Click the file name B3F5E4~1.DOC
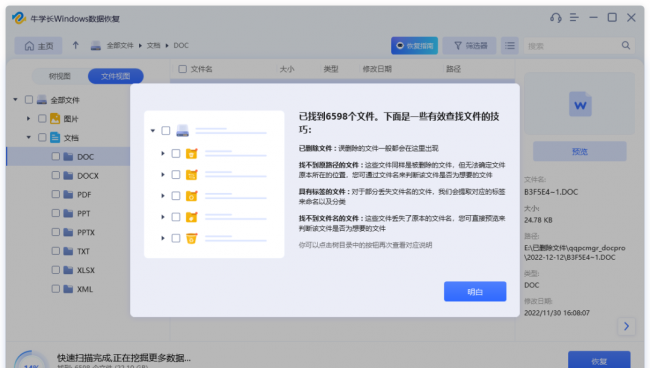This screenshot has width=650, height=368. [551, 192]
